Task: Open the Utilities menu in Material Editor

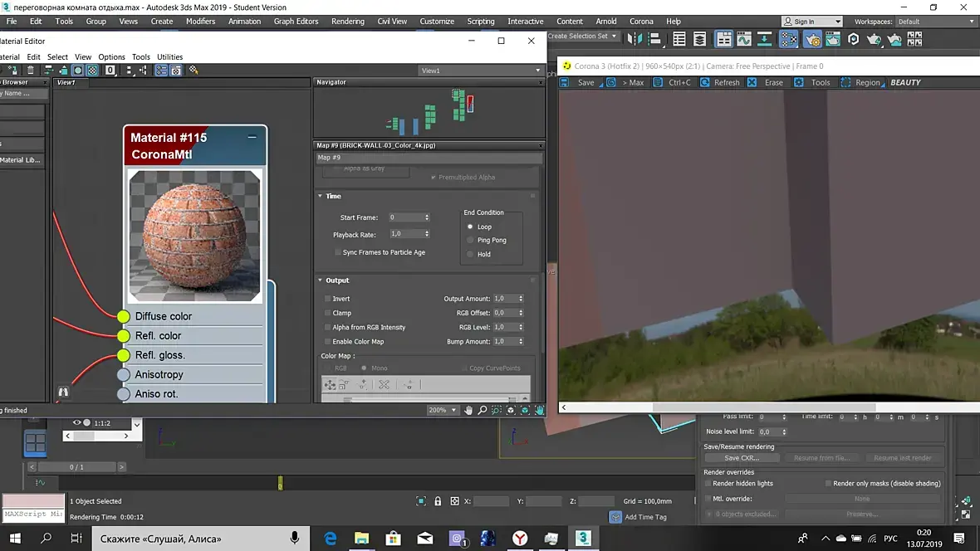Action: click(169, 57)
